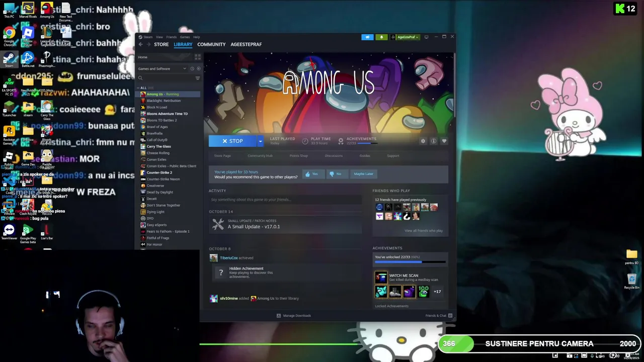Click the wrench patch notes icon
Image resolution: width=644 pixels, height=362 pixels.
pos(218,224)
